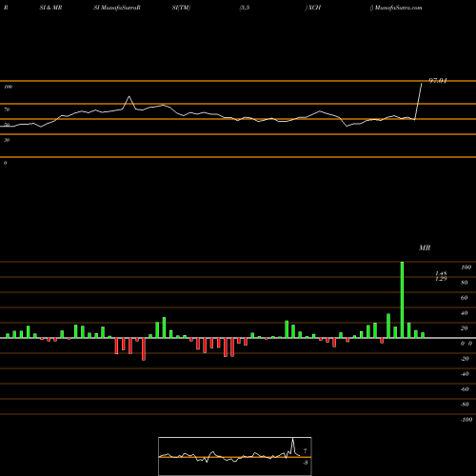Click the final sharp rise of the RSI line

[418, 102]
